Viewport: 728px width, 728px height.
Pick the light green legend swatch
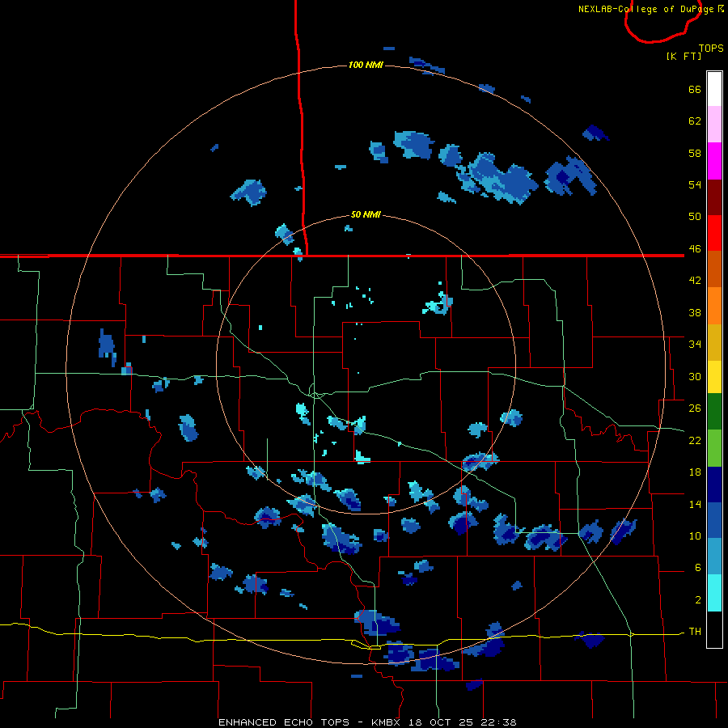point(714,448)
